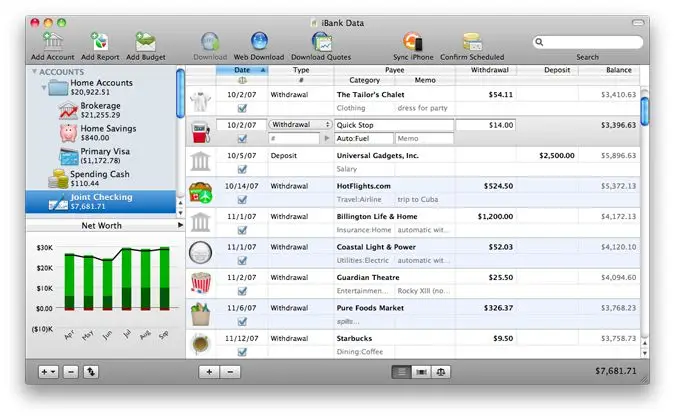Toggle cleared checkbox for Starbucks transaction
The width and height of the screenshot is (675, 419).
click(242, 352)
